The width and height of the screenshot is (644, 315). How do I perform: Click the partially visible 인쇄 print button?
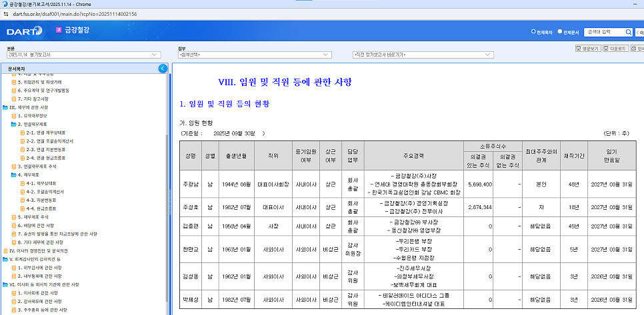[637, 49]
